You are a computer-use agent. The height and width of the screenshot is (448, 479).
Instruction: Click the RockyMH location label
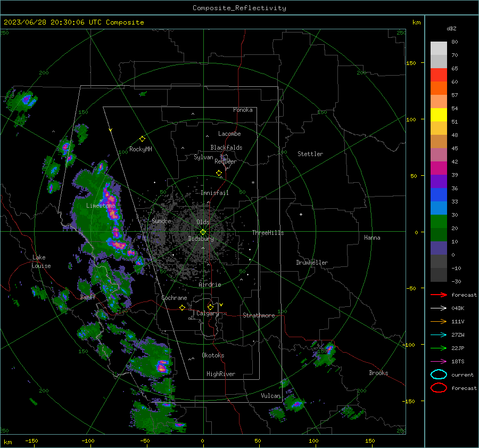[141, 149]
